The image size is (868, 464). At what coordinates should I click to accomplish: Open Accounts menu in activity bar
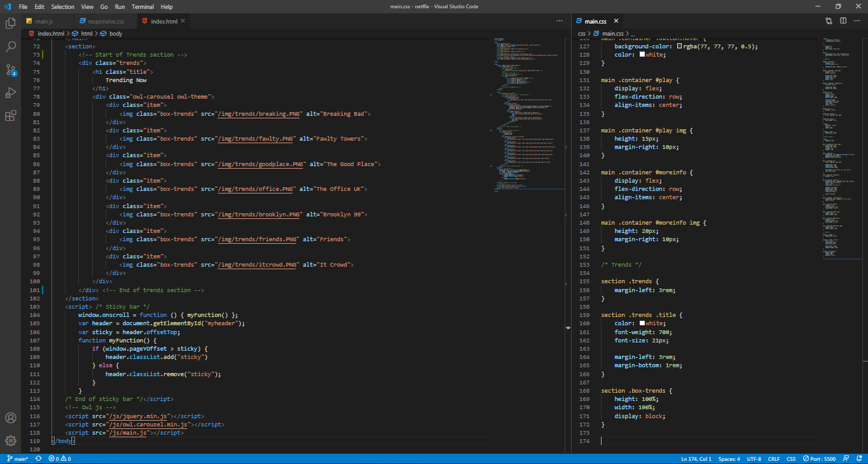(10, 418)
